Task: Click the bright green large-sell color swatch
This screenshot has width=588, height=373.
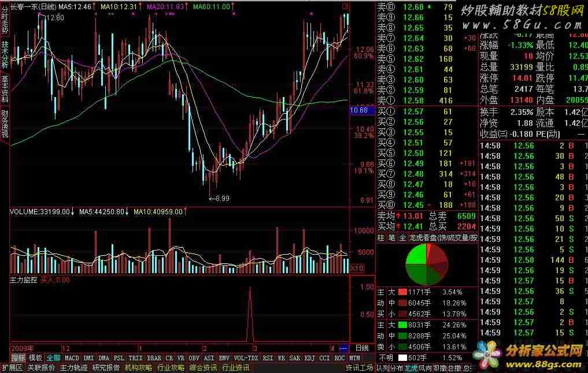Action: 402,325
